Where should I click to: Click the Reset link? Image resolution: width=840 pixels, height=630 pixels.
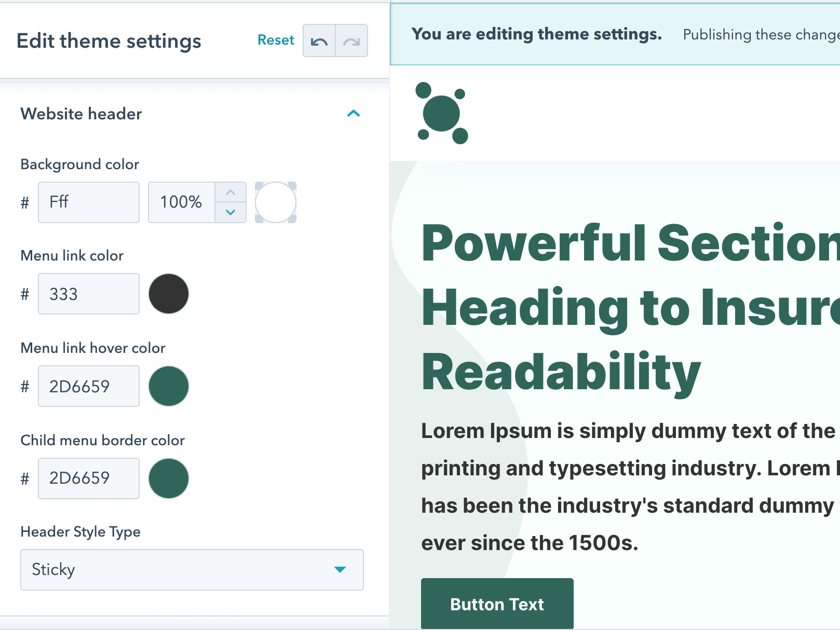(x=276, y=40)
